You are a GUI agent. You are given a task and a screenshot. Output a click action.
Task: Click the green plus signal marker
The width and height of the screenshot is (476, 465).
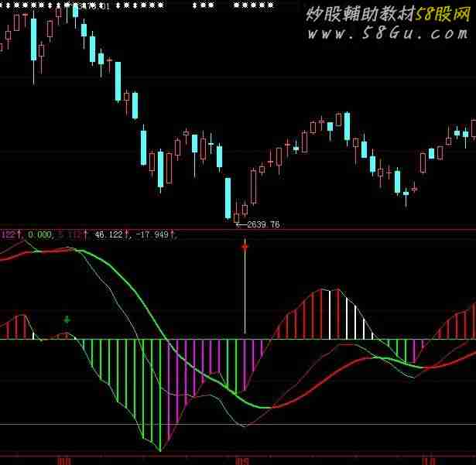tap(67, 320)
